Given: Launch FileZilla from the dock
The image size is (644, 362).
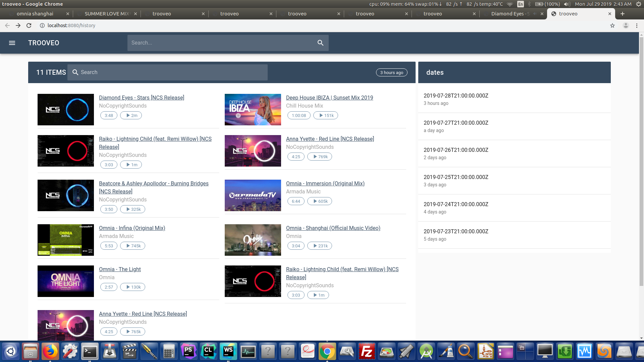Looking at the screenshot, I should click(x=367, y=352).
